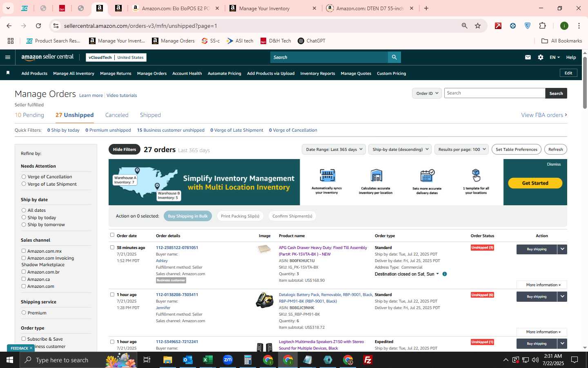Reload the page with the browser refresh icon
588x368 pixels.
pos(38,26)
